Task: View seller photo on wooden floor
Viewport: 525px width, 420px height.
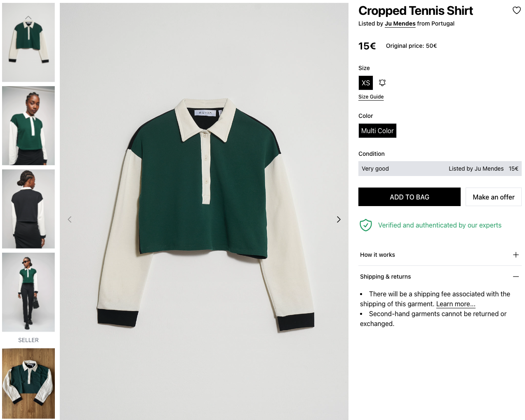Action: coord(28,383)
